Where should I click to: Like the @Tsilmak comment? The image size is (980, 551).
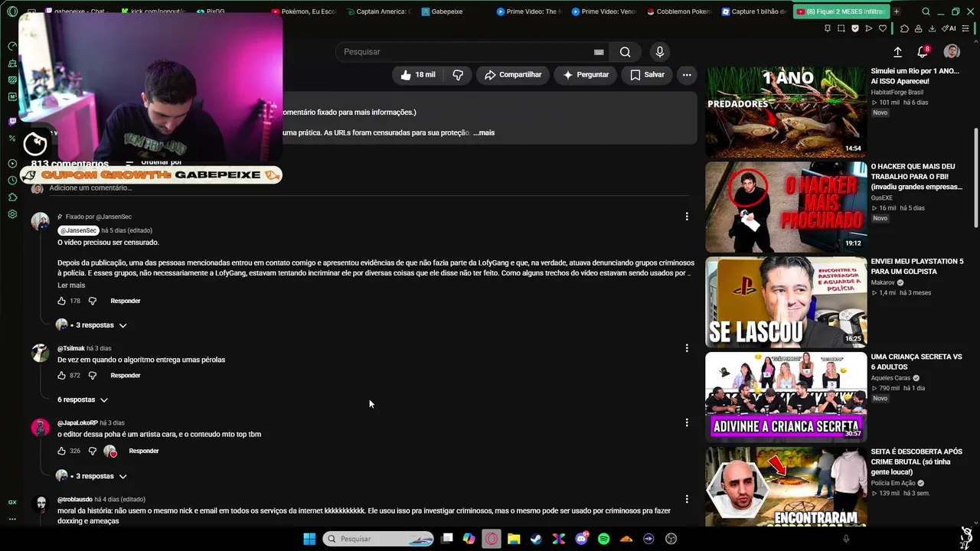[62, 376]
